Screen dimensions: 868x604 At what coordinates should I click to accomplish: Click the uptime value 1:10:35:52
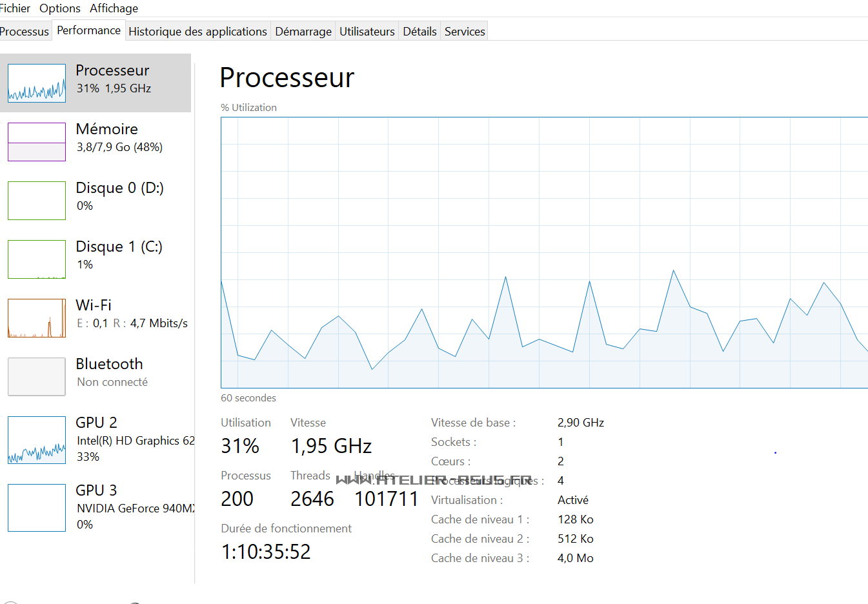pyautogui.click(x=266, y=552)
